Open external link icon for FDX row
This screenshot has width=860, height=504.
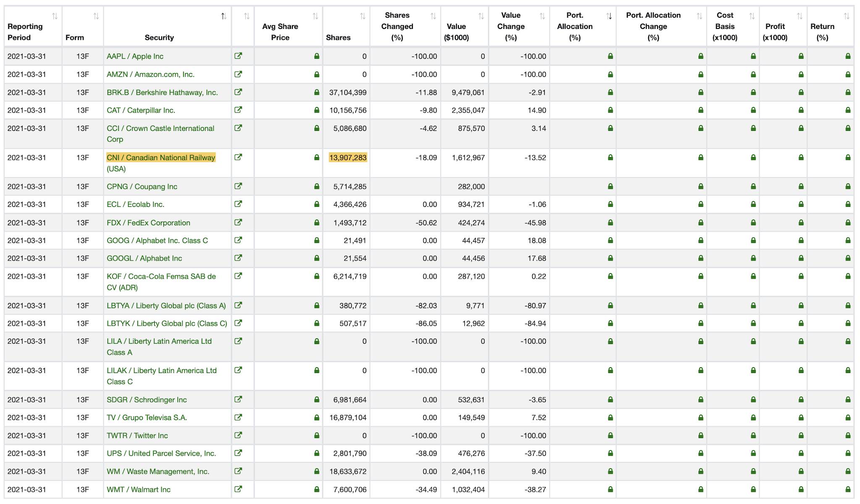tap(238, 222)
